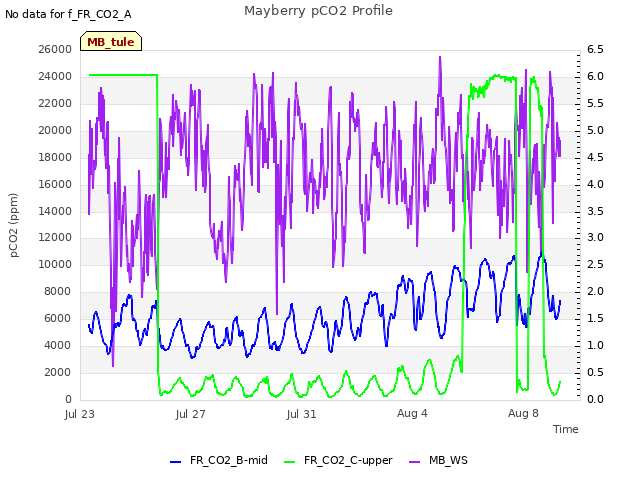Click the 2000 left axis label
Screen dimensions: 640x480
click(x=58, y=372)
